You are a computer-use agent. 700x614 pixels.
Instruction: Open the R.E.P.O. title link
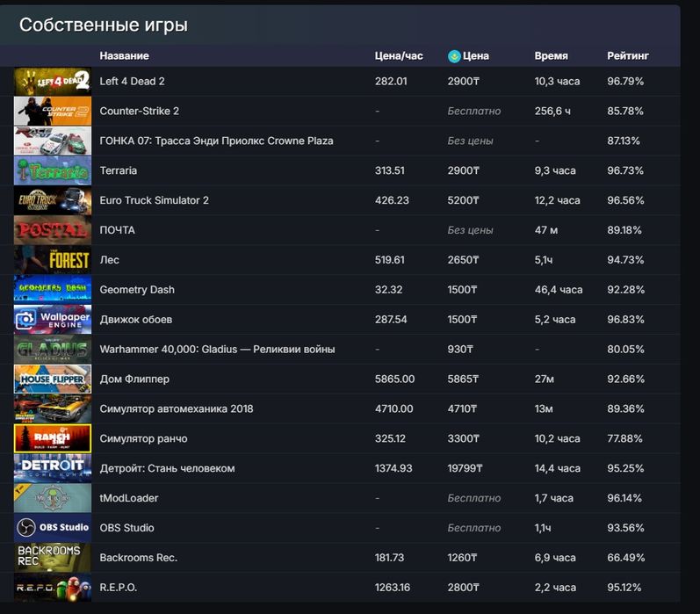tap(119, 587)
